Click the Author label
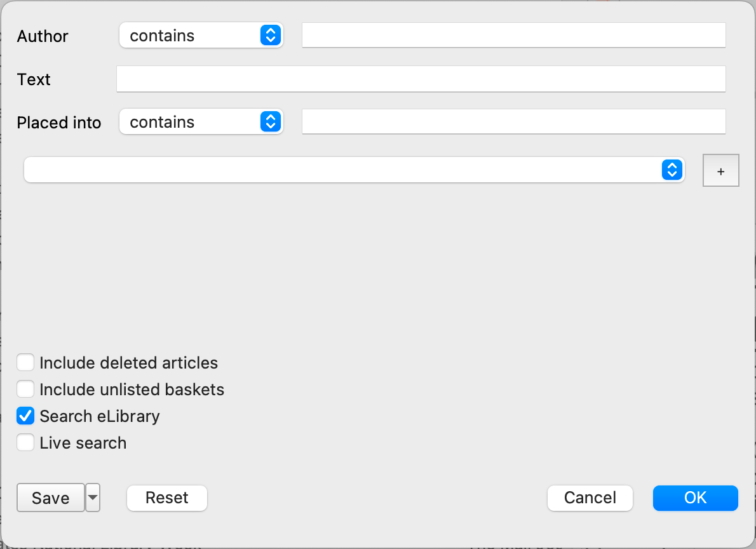 tap(43, 36)
